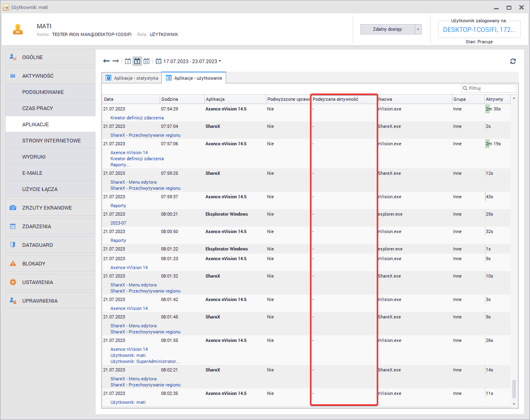Click the DESKTOP-1COSIFI logged-in computer link
The image size is (530, 420).
pos(479,30)
